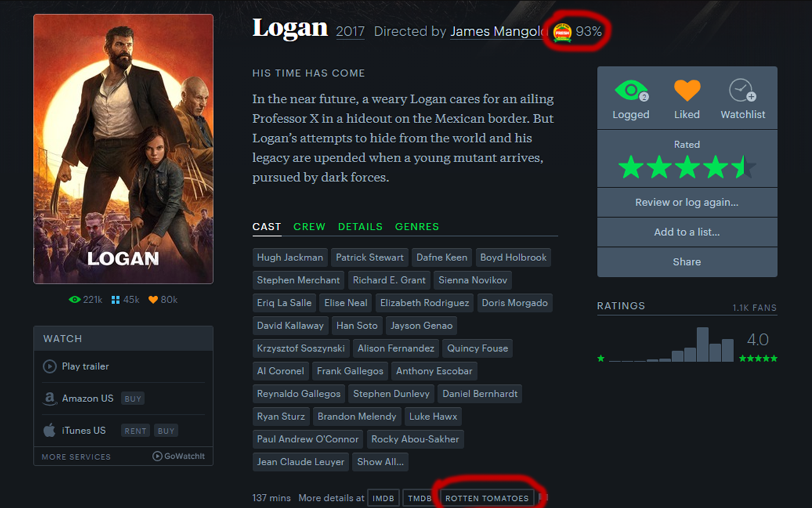The height and width of the screenshot is (508, 812).
Task: Expand cast list with Show All
Action: (x=380, y=461)
